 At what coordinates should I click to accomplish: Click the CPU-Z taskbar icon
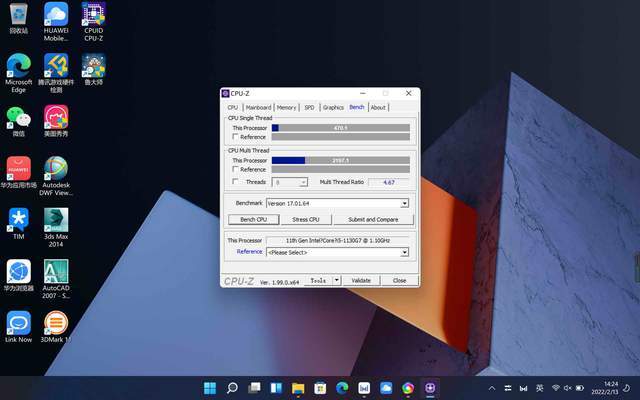coord(430,388)
